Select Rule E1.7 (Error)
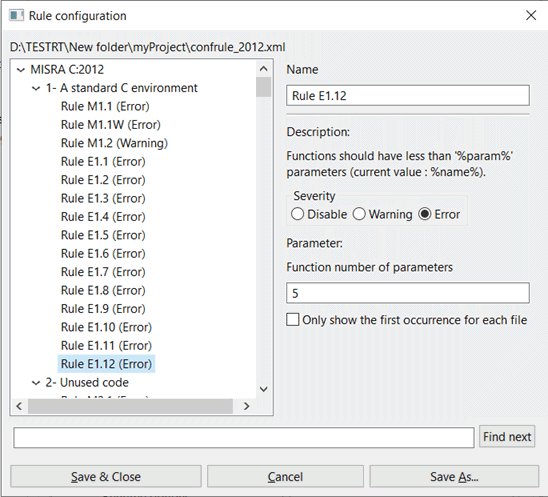 pyautogui.click(x=103, y=272)
